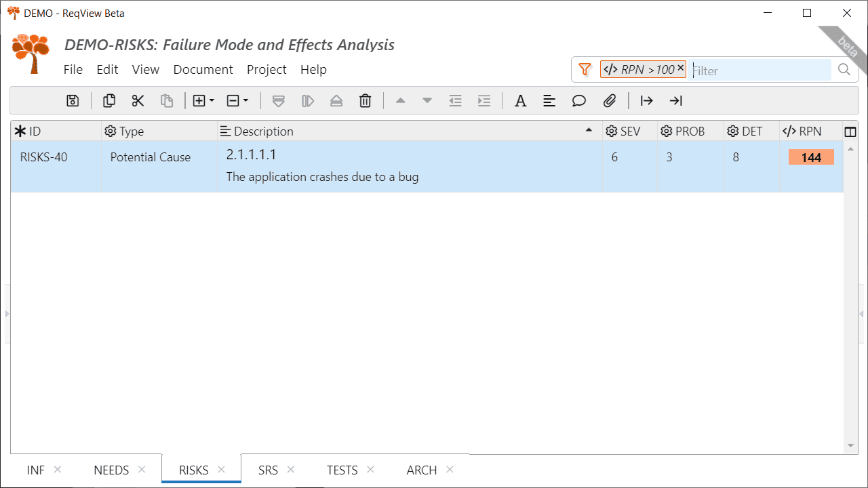Click the Attachment paperclip icon
This screenshot has width=868, height=488.
pos(610,101)
